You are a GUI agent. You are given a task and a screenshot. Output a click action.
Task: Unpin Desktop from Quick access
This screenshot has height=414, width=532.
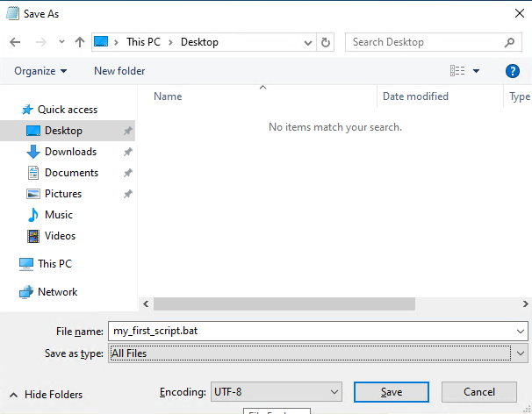point(127,131)
